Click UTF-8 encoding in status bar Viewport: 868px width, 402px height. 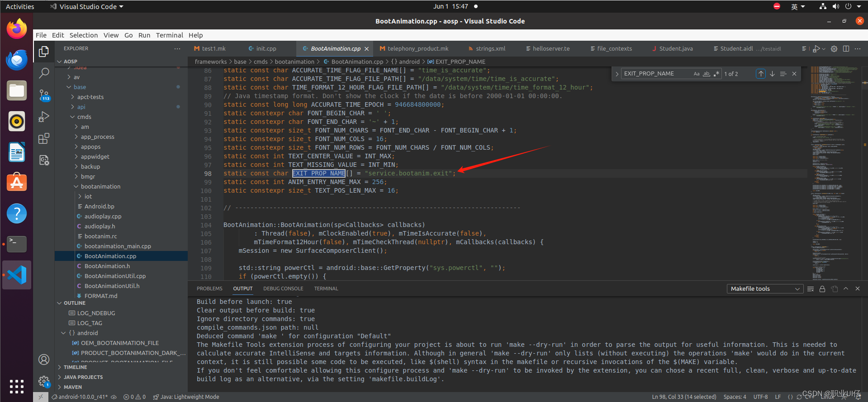tap(760, 397)
